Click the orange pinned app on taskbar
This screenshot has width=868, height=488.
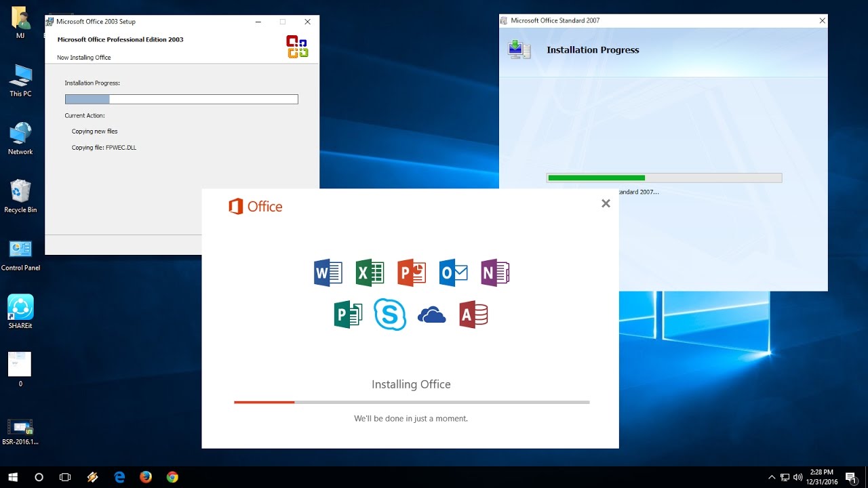click(93, 477)
